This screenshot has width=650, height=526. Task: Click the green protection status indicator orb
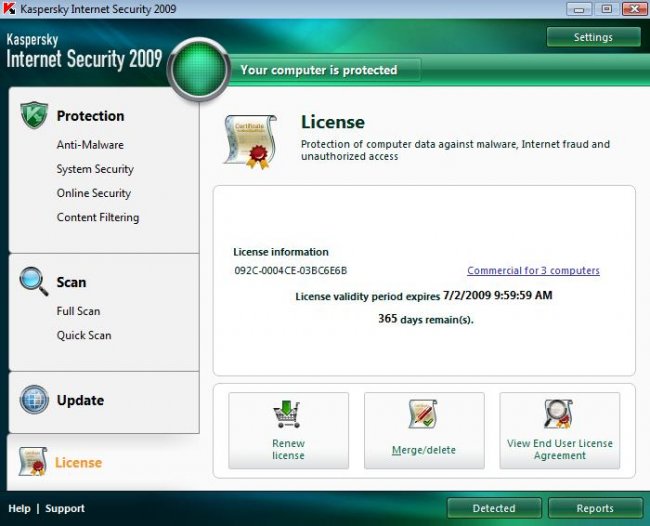point(199,70)
